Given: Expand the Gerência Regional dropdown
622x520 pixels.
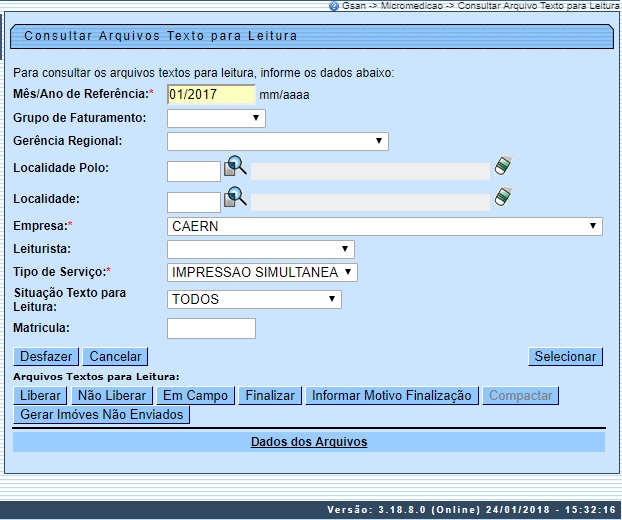Looking at the screenshot, I should [277, 142].
